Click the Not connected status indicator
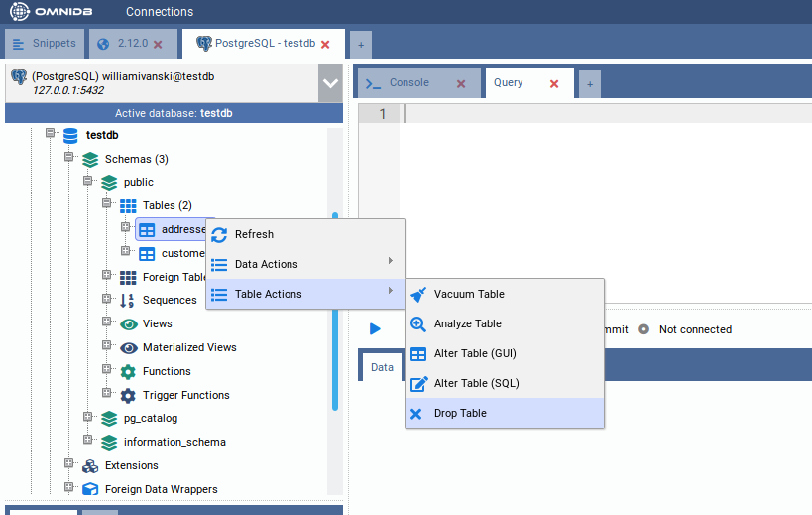This screenshot has height=515, width=812. tap(687, 329)
